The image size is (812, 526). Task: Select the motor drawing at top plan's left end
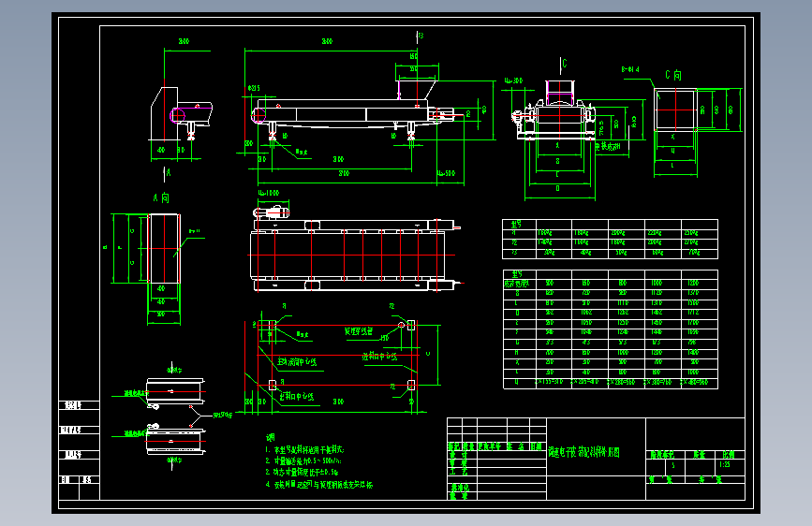[x=272, y=212]
